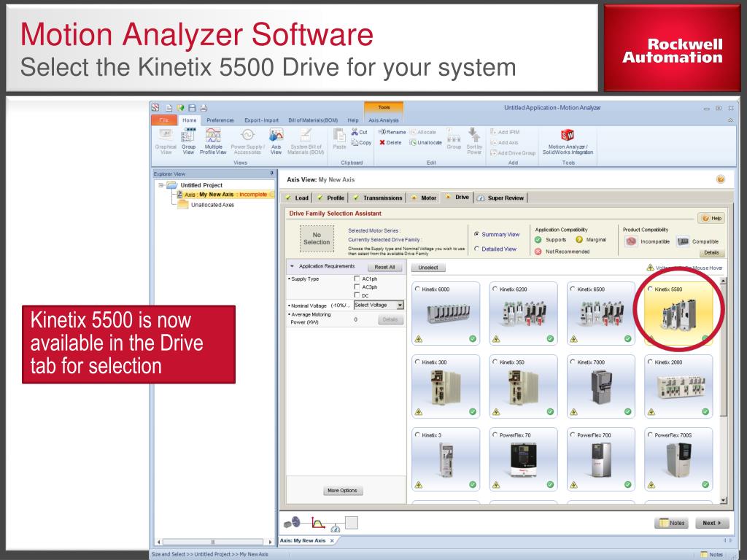The height and width of the screenshot is (560, 747).
Task: Open System Bill of Materials (BOM) view
Action: coord(306,141)
